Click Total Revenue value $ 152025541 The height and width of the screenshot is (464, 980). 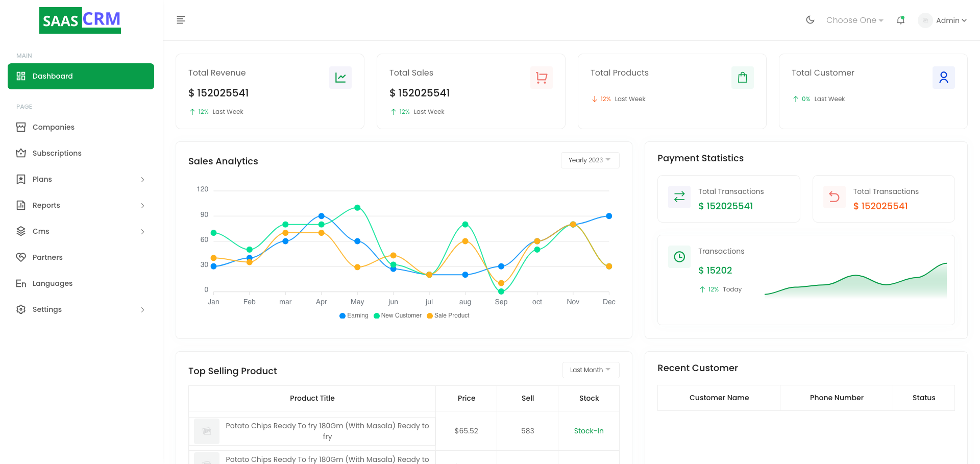(x=218, y=93)
